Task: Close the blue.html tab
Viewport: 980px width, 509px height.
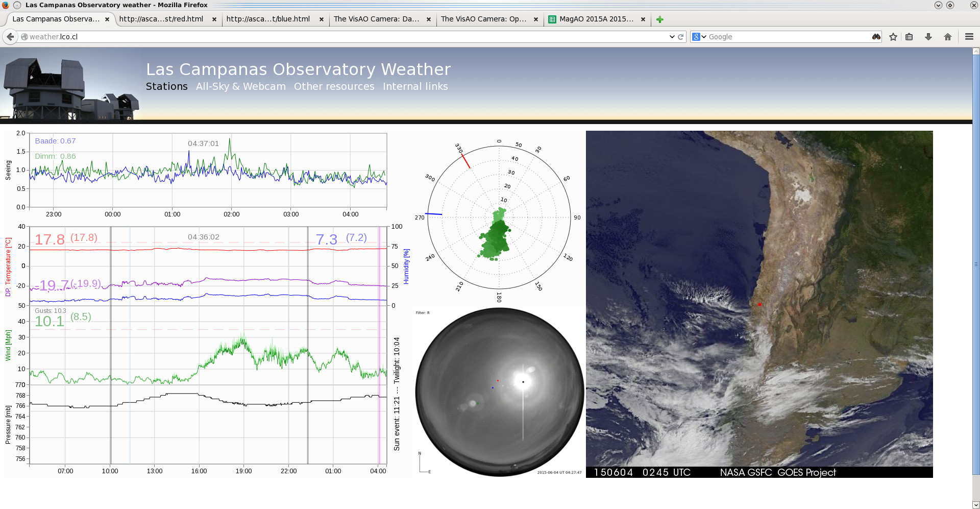Action: (322, 19)
